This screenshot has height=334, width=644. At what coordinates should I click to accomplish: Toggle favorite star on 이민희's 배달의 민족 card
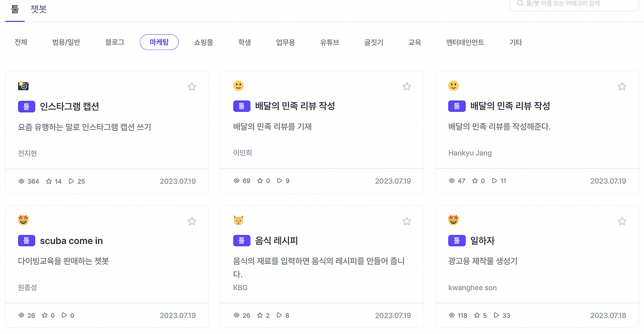click(407, 87)
